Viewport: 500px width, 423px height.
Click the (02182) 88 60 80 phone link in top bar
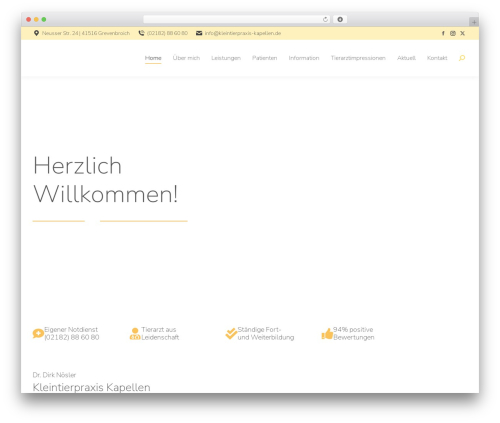click(x=167, y=33)
